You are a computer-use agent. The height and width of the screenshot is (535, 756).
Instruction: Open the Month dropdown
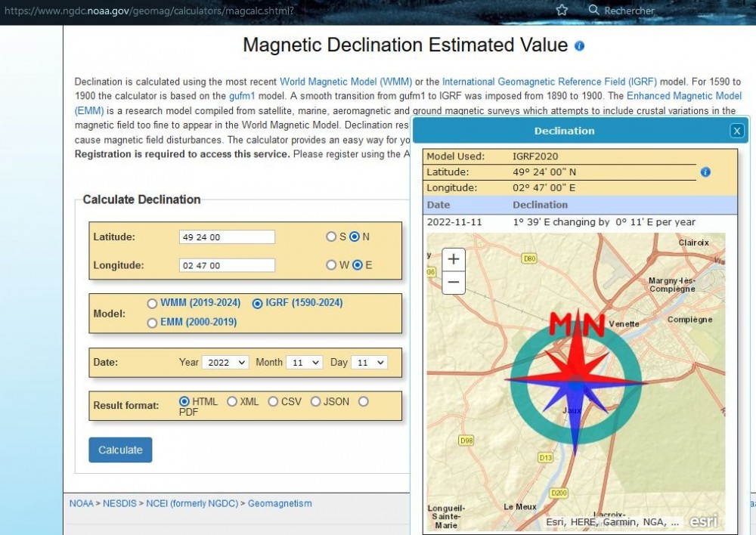[x=304, y=363]
